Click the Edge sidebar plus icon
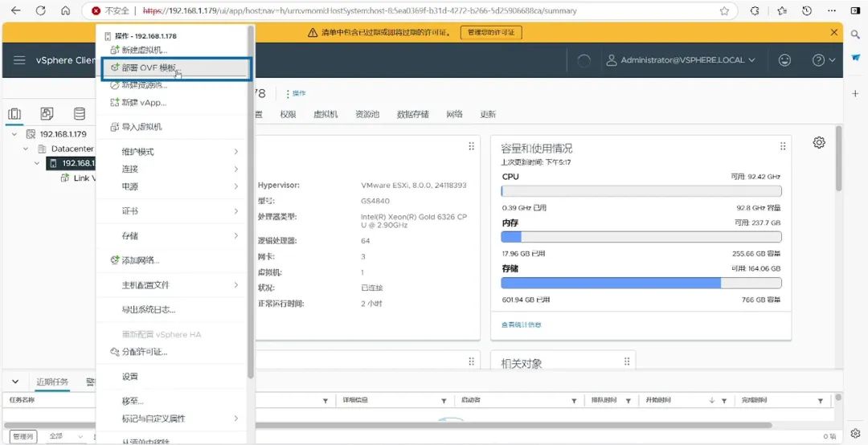Viewport: 868px width, 445px height. pos(855,94)
